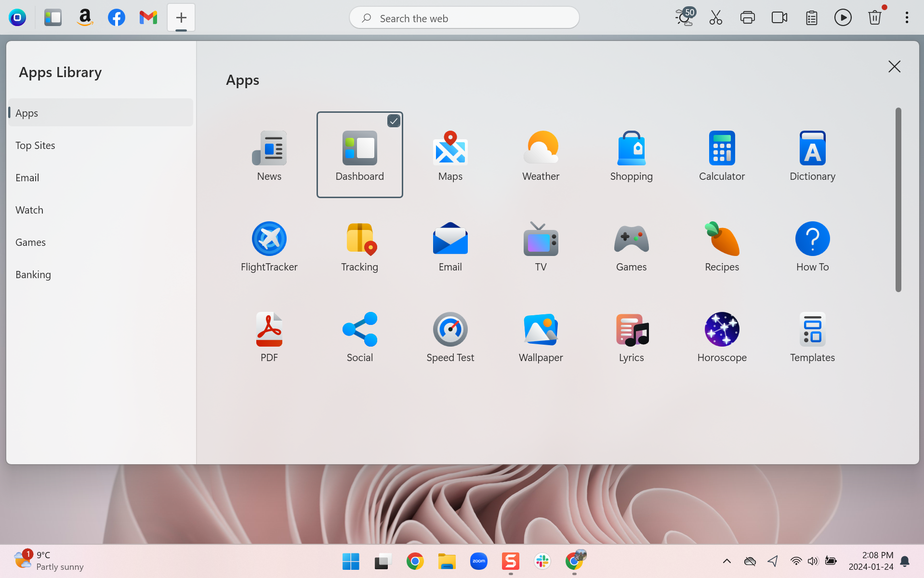The image size is (924, 578).
Task: Open Dashboard shortcut in top bar
Action: [x=53, y=18]
